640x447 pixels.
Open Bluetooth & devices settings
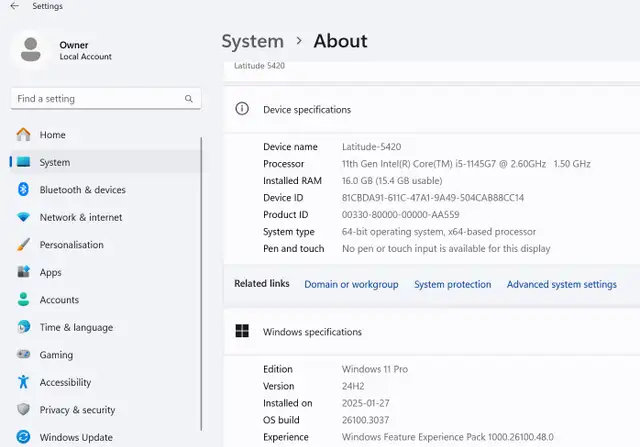[x=106, y=190]
